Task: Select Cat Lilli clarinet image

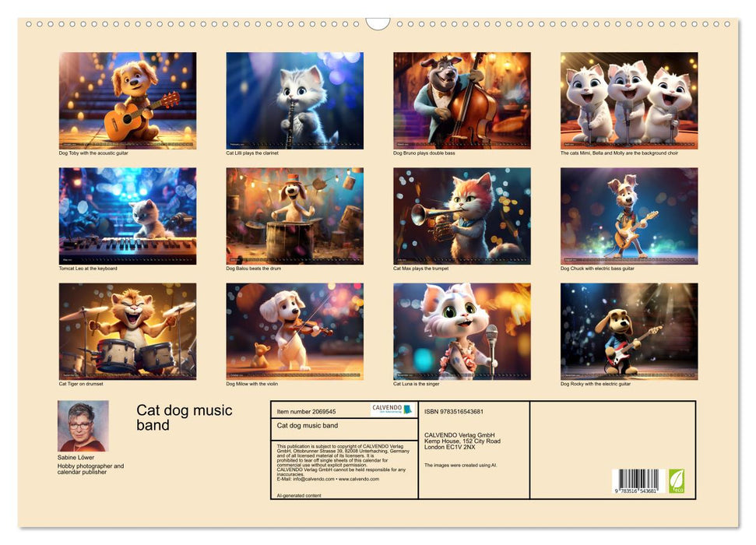Action: pyautogui.click(x=294, y=100)
